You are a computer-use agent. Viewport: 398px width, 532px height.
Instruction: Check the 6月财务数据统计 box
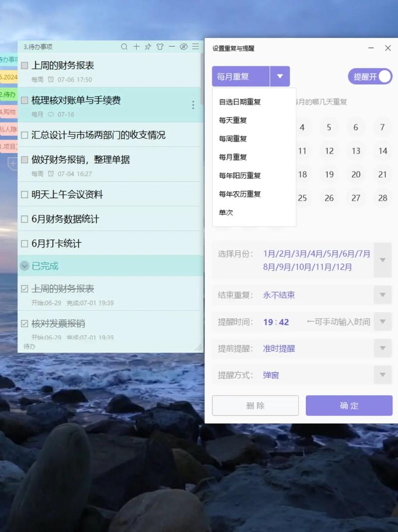point(24,219)
